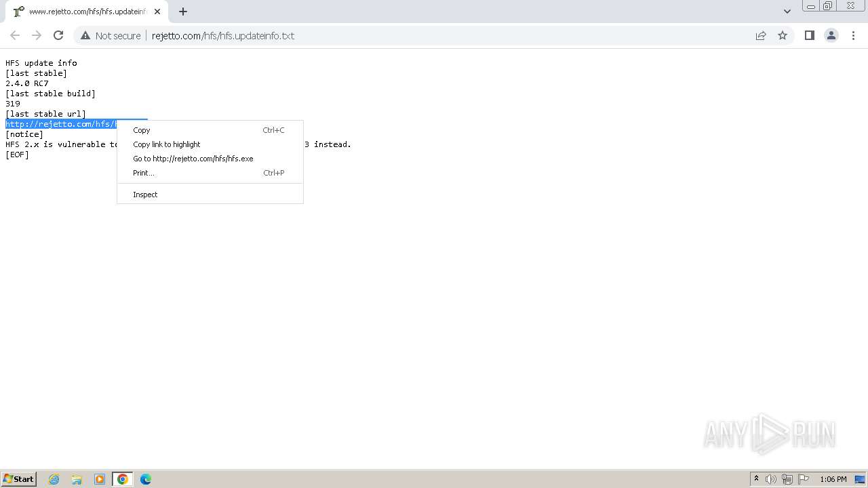Screen dimensions: 868x488
Task: Open a new tab
Action: click(182, 12)
